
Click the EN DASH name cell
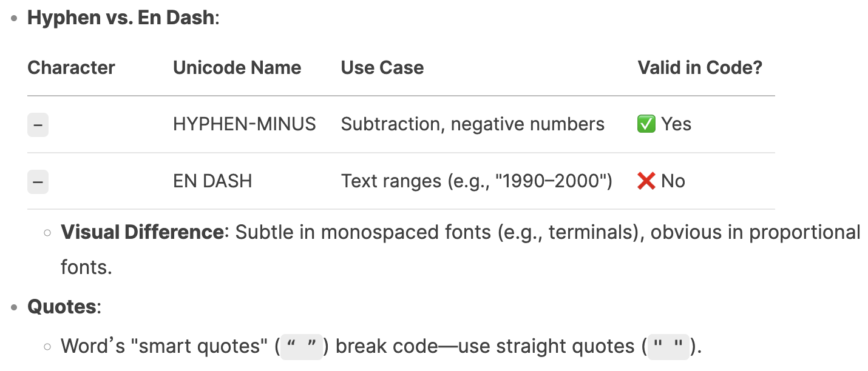point(212,181)
